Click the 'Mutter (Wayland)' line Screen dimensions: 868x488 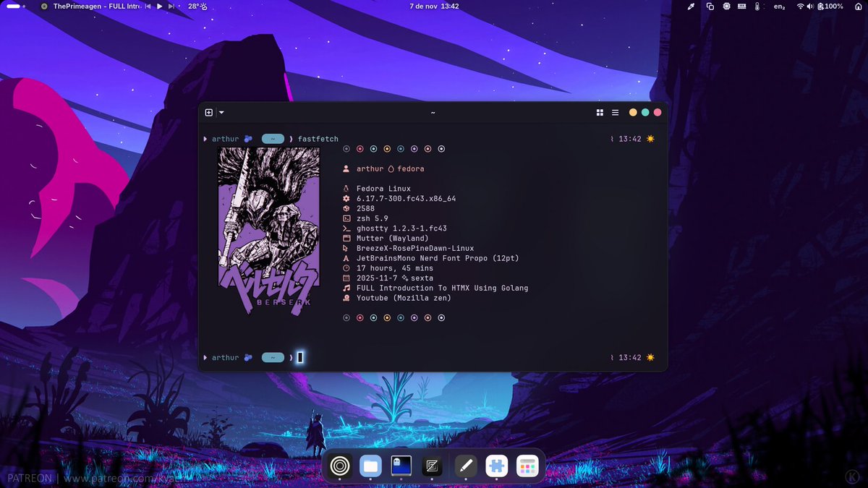(x=393, y=238)
